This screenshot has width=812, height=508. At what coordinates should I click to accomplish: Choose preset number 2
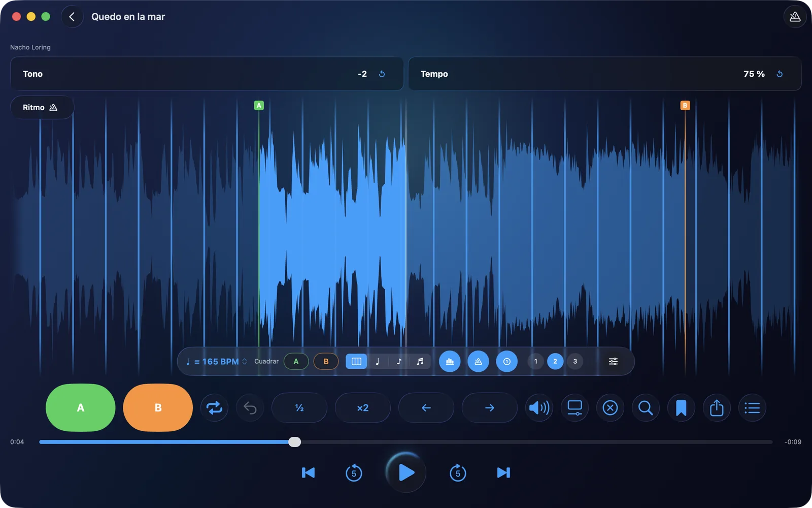[555, 362]
